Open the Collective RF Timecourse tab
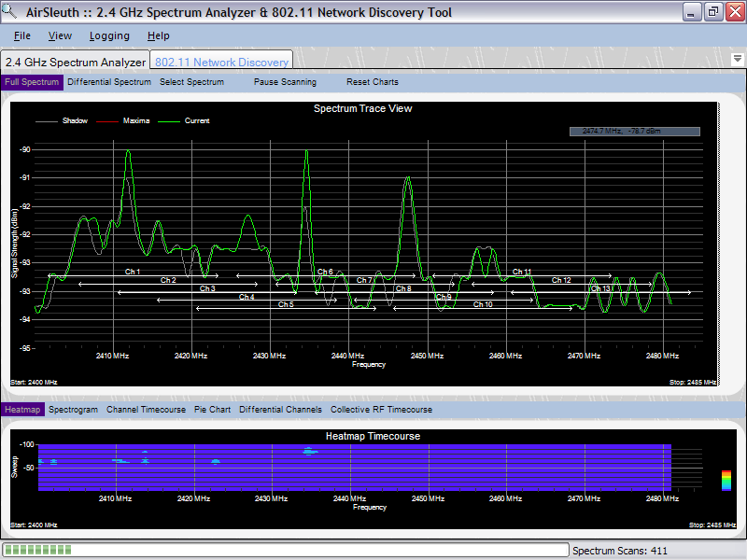Viewport: 747px width, 560px height. (381, 410)
